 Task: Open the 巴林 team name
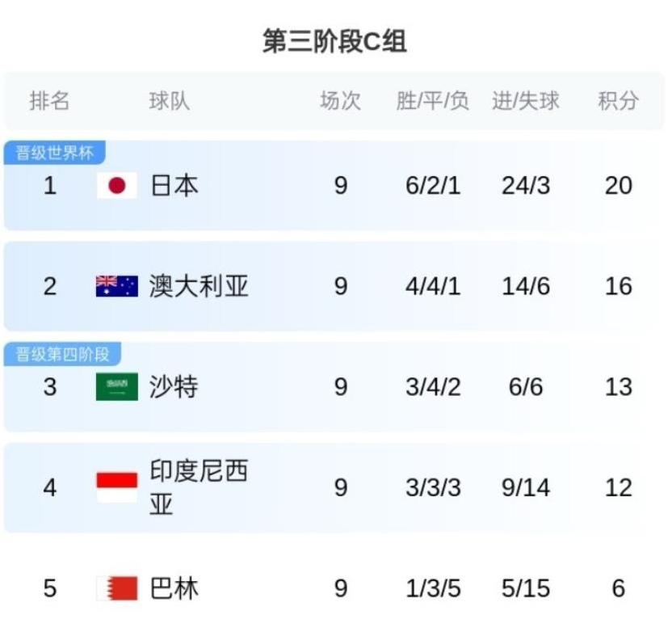pyautogui.click(x=174, y=588)
